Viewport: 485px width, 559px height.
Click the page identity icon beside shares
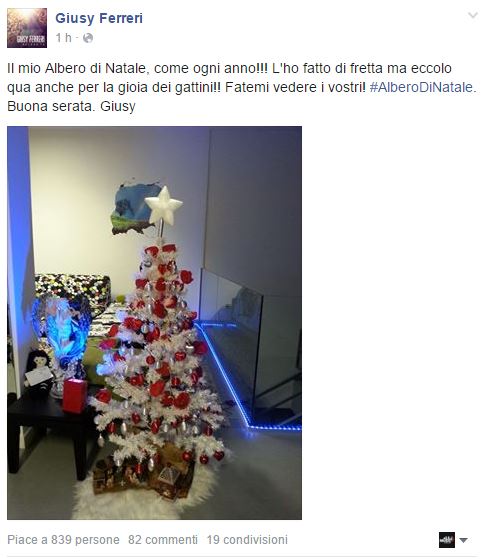[447, 540]
